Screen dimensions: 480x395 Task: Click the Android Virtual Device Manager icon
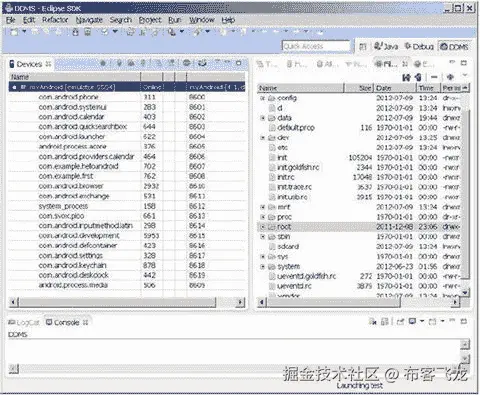(87, 32)
